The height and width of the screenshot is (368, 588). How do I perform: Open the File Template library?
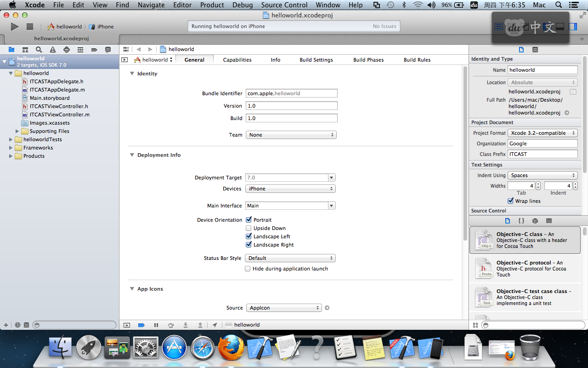click(x=508, y=221)
